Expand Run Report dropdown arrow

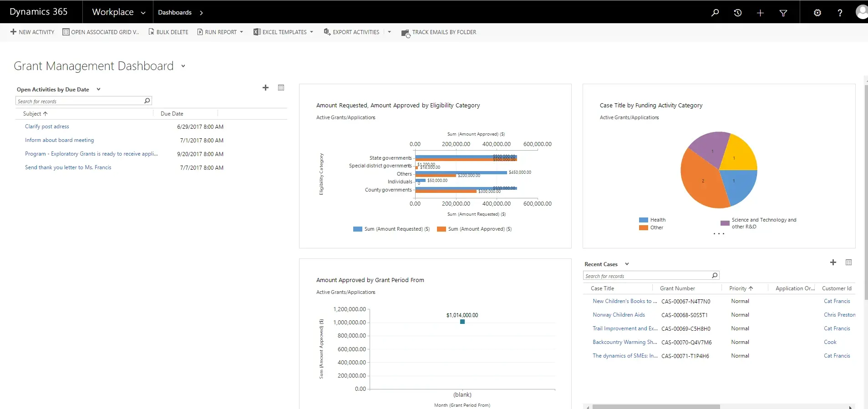tap(241, 32)
